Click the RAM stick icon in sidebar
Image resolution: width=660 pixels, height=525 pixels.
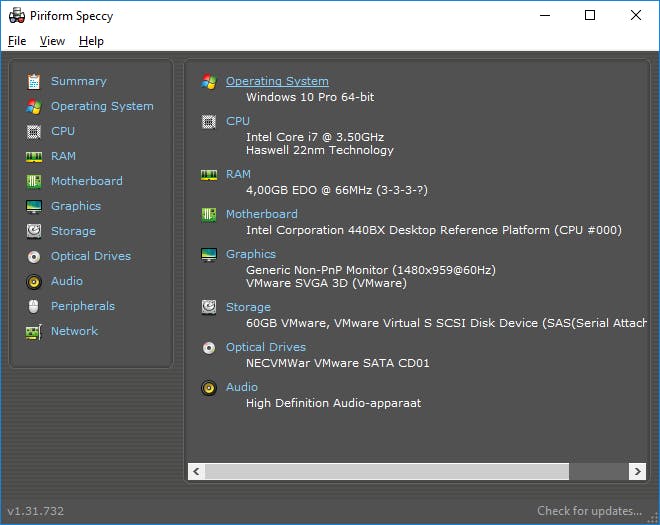point(34,157)
